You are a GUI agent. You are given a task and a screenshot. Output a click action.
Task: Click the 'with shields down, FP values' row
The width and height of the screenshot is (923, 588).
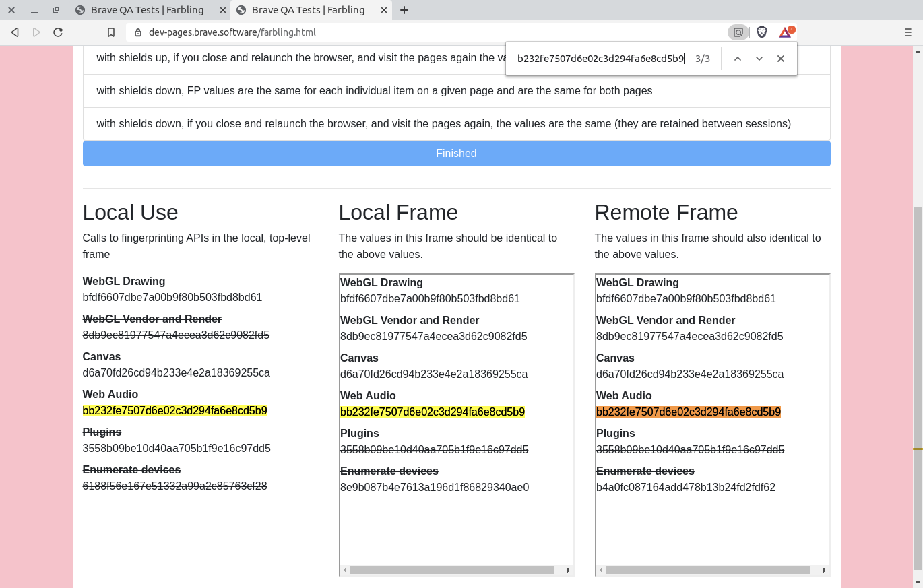(456, 91)
